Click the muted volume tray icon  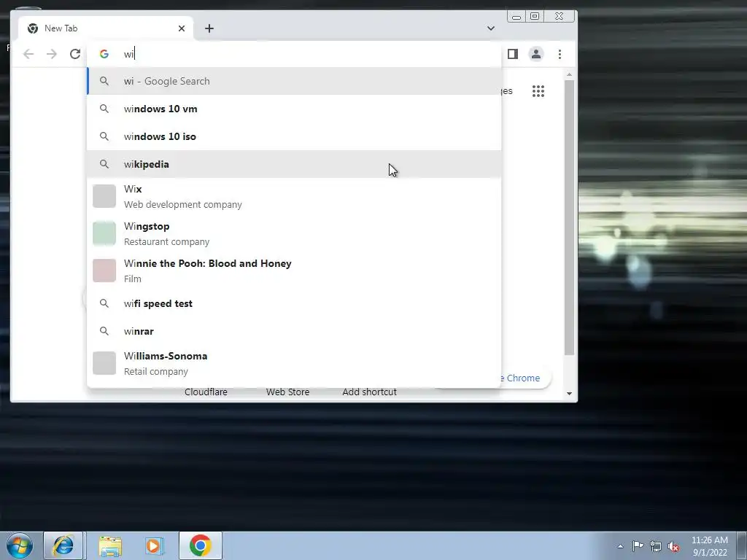tap(673, 546)
